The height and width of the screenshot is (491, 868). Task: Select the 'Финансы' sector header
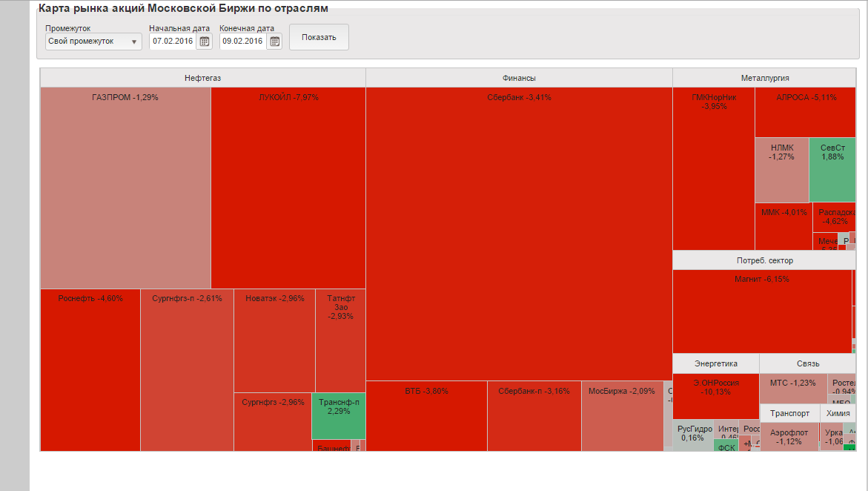point(519,78)
